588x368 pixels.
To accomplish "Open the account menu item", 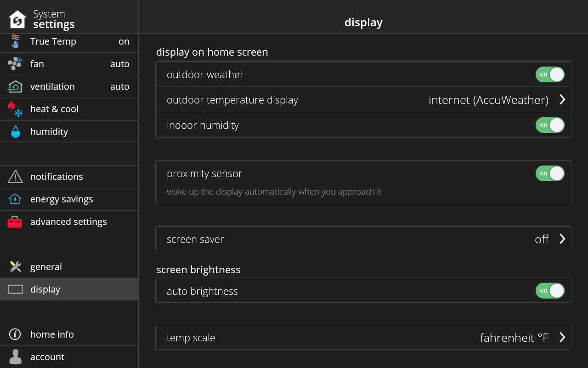I will [x=69, y=357].
